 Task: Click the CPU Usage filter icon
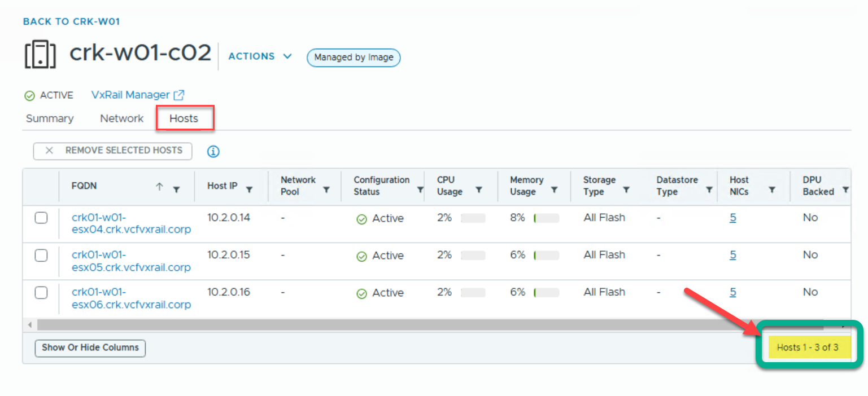(x=478, y=190)
